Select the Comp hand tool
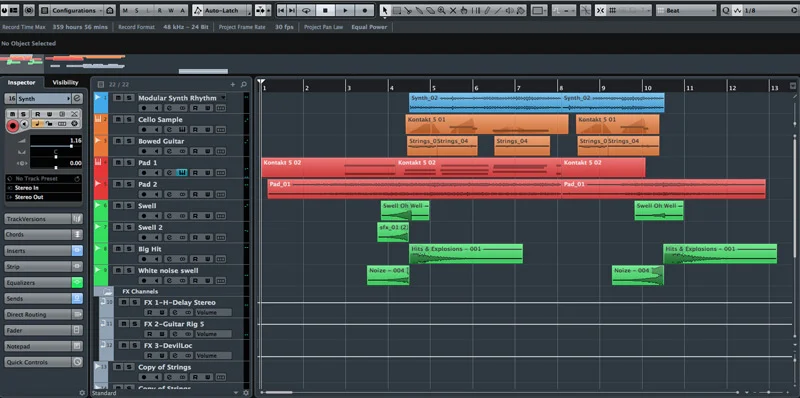Viewport: 800px width, 398px height. 463,10
